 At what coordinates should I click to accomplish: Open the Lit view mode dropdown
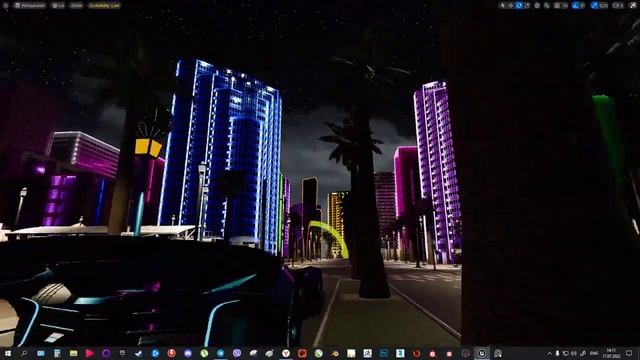click(58, 5)
